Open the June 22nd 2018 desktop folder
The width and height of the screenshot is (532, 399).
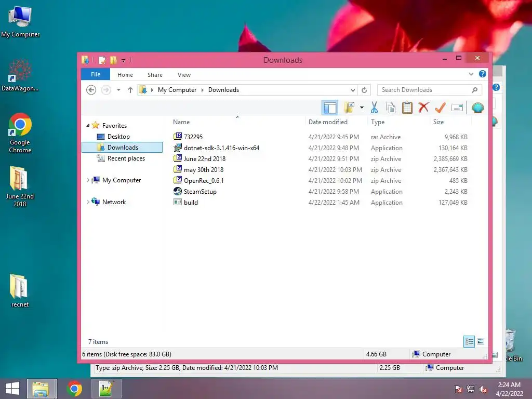click(x=20, y=187)
